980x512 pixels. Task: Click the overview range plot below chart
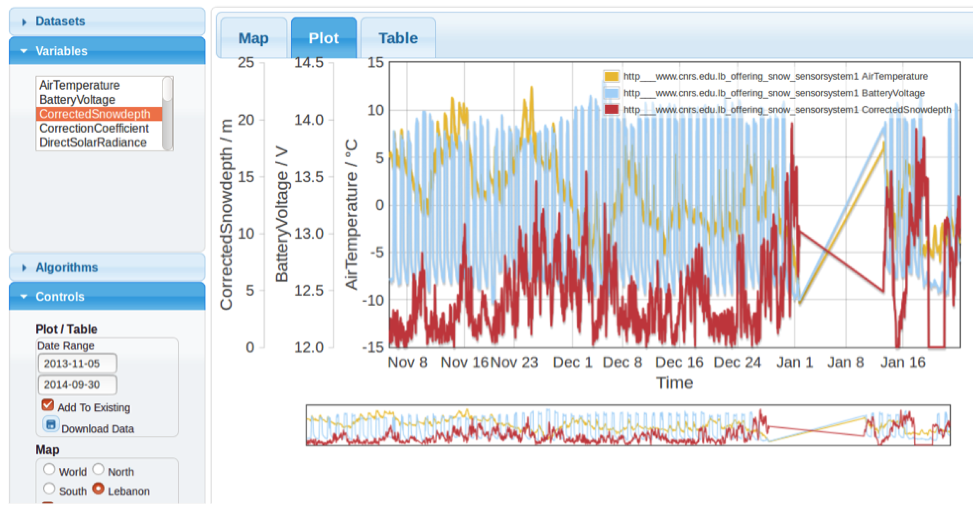(x=628, y=425)
